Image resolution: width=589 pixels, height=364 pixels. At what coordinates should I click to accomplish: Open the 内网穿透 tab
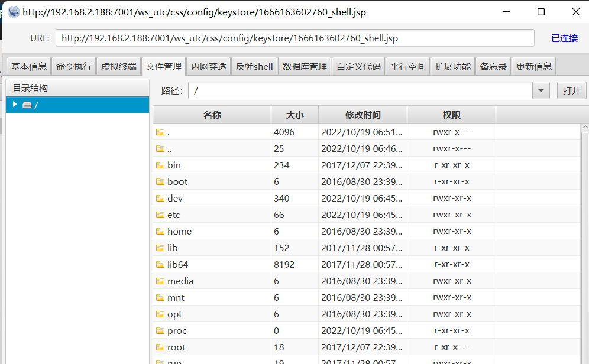209,66
